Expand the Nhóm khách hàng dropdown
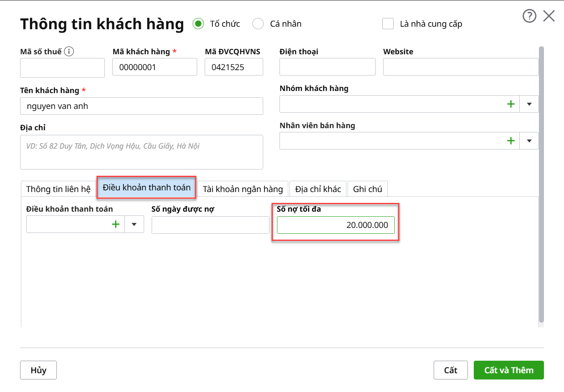The image size is (564, 392). pos(529,104)
